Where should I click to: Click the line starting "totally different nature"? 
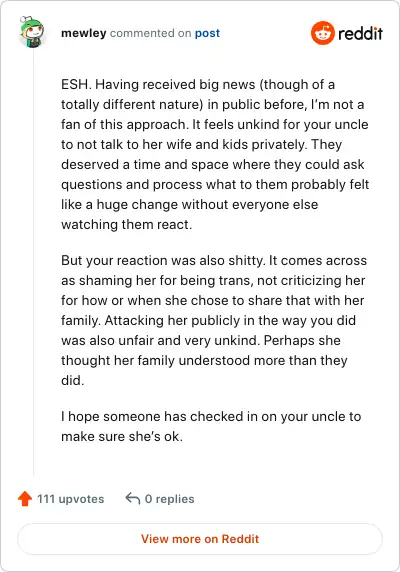[213, 105]
